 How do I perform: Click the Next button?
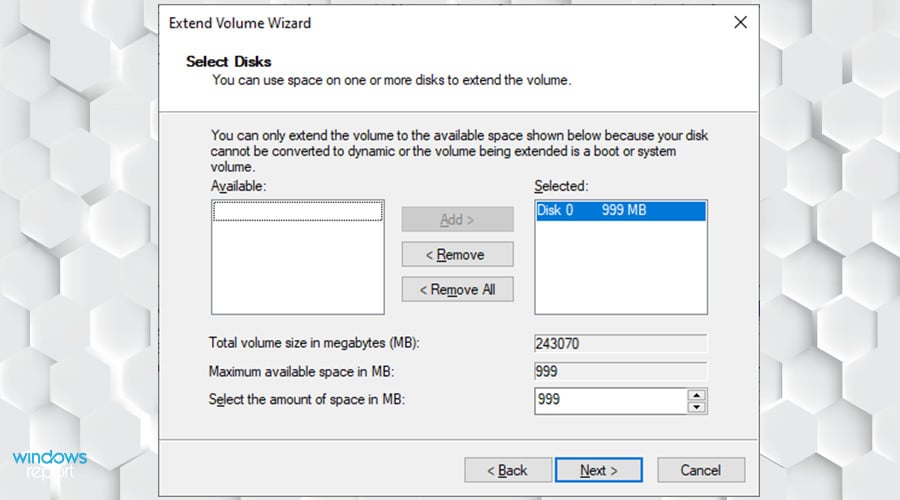point(599,470)
